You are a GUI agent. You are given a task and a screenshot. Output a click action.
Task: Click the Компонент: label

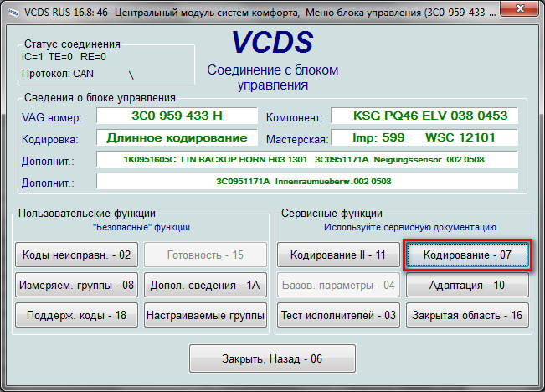tap(295, 117)
